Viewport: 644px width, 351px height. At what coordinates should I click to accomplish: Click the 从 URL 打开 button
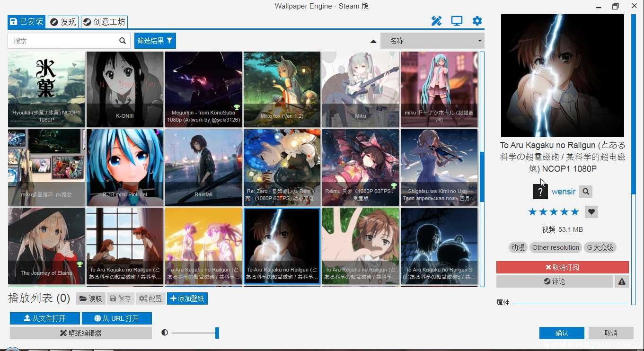point(117,318)
